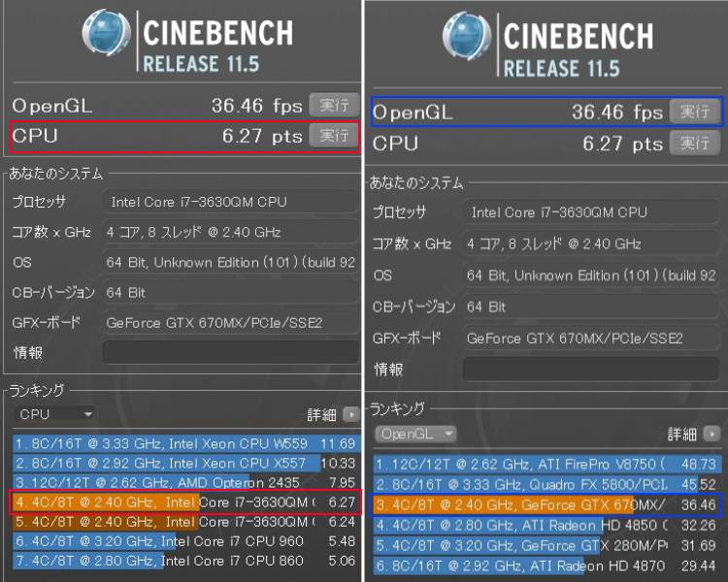Click 36.46 fps value in left panel
Image resolution: width=728 pixels, height=582 pixels.
click(x=257, y=106)
